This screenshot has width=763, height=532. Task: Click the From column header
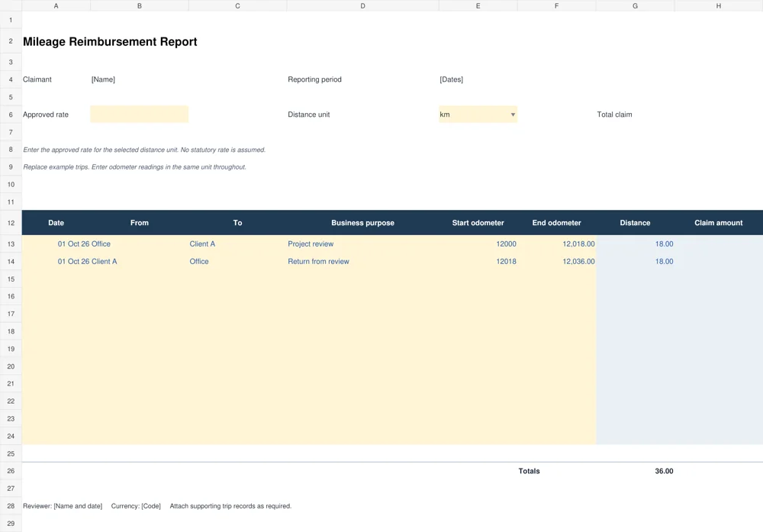click(139, 222)
